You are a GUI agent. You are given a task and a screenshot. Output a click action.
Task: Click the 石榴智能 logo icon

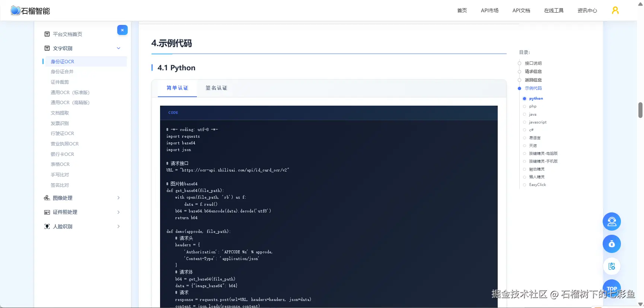pyautogui.click(x=15, y=10)
